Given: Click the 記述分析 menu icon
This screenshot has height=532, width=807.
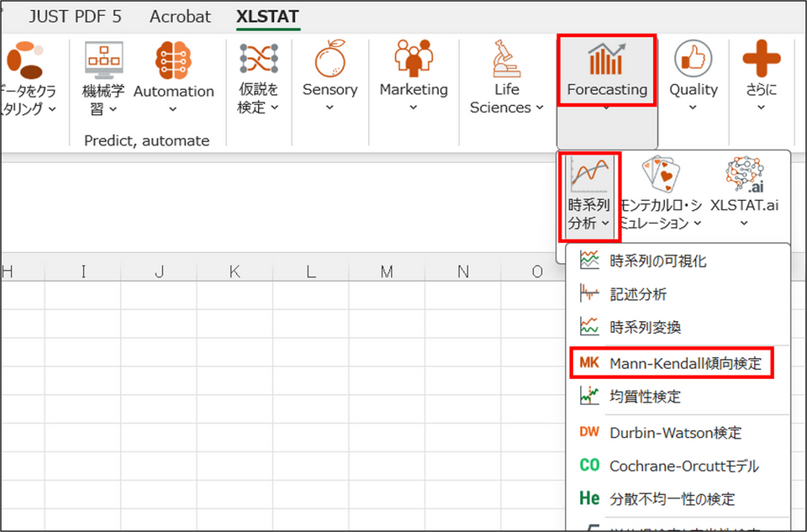Looking at the screenshot, I should coord(589,294).
